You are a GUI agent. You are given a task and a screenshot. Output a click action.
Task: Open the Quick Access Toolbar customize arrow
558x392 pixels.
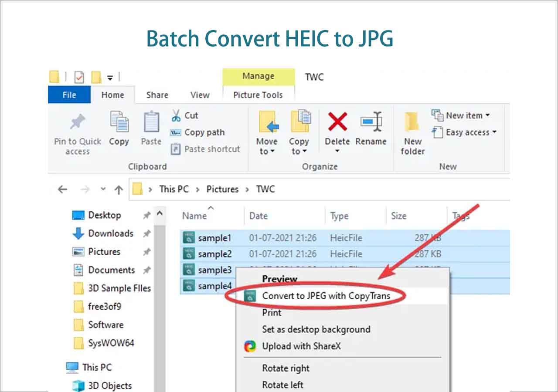point(110,78)
